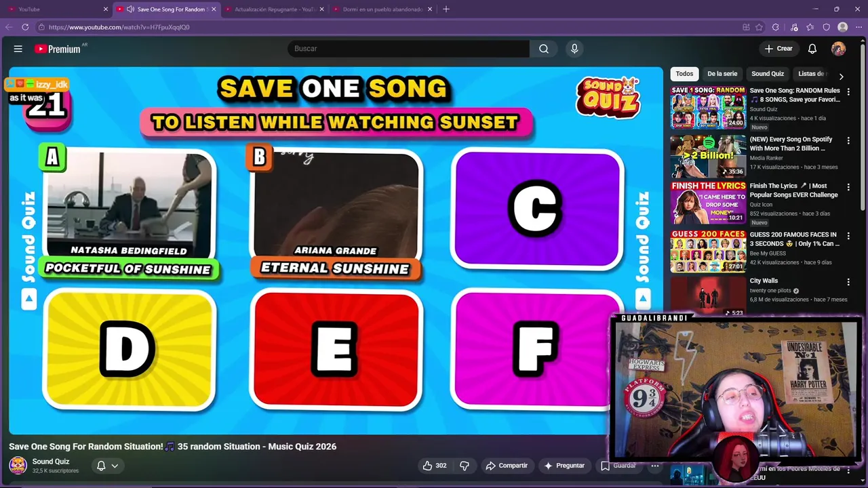Viewport: 868px width, 488px height.
Task: Select the Sound Quiz filter chip
Action: pos(768,74)
